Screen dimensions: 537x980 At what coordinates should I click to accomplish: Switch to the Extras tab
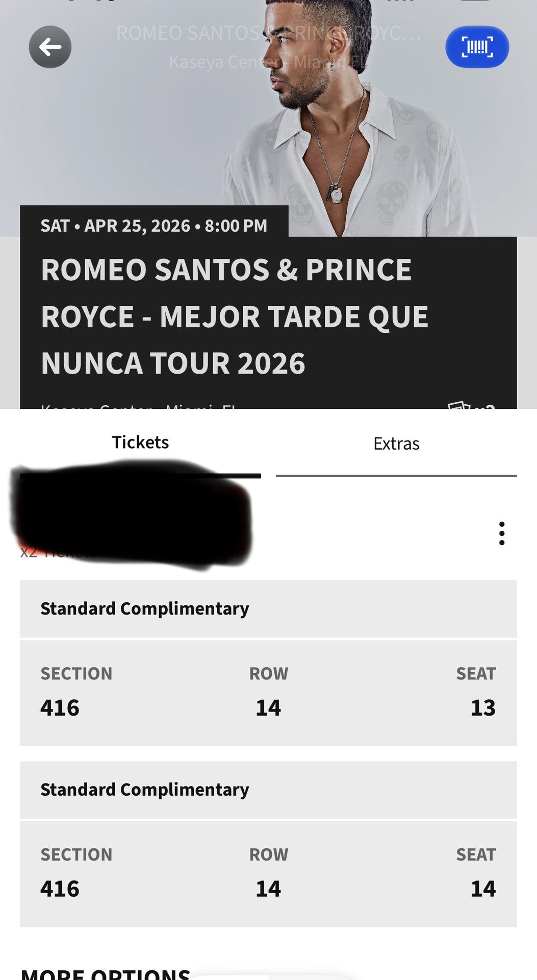point(396,444)
